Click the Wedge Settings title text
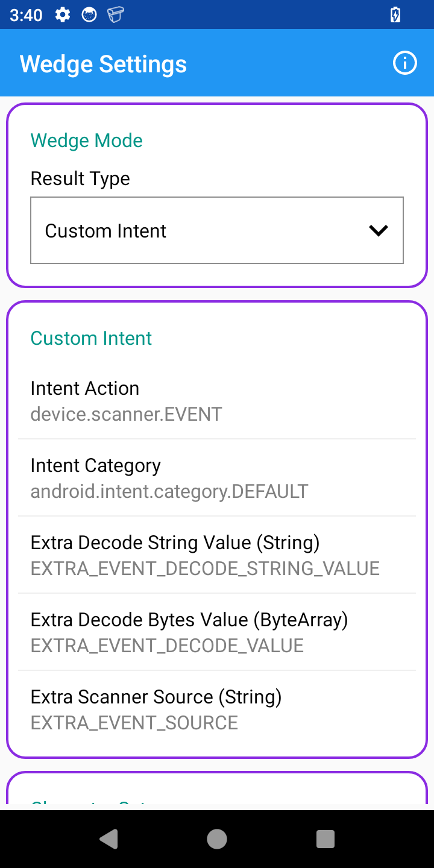This screenshot has width=434, height=868. (103, 64)
